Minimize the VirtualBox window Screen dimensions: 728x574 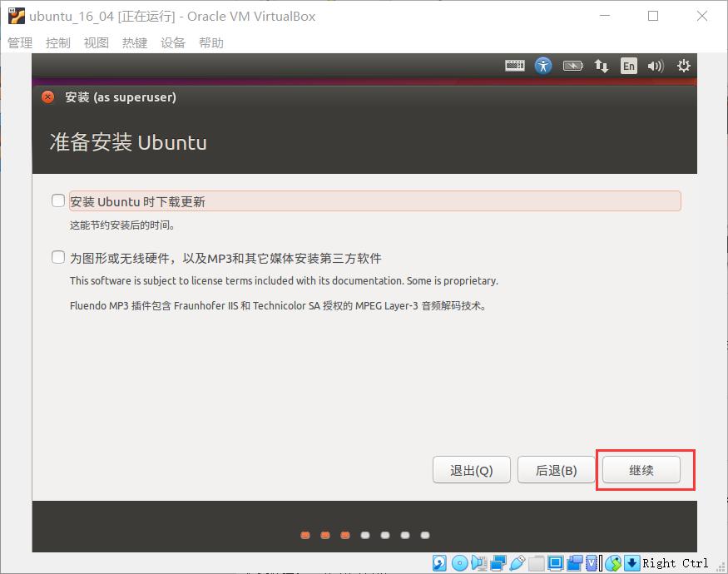pos(605,16)
